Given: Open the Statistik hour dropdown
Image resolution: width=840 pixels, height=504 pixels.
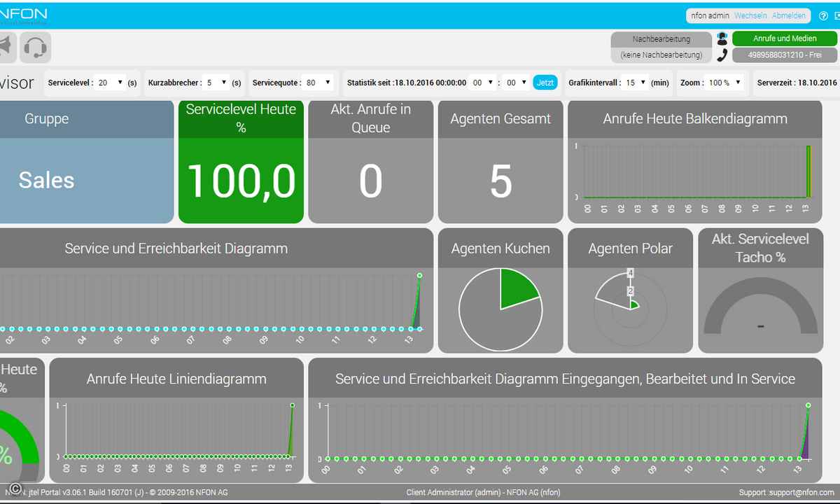Looking at the screenshot, I should 483,83.
